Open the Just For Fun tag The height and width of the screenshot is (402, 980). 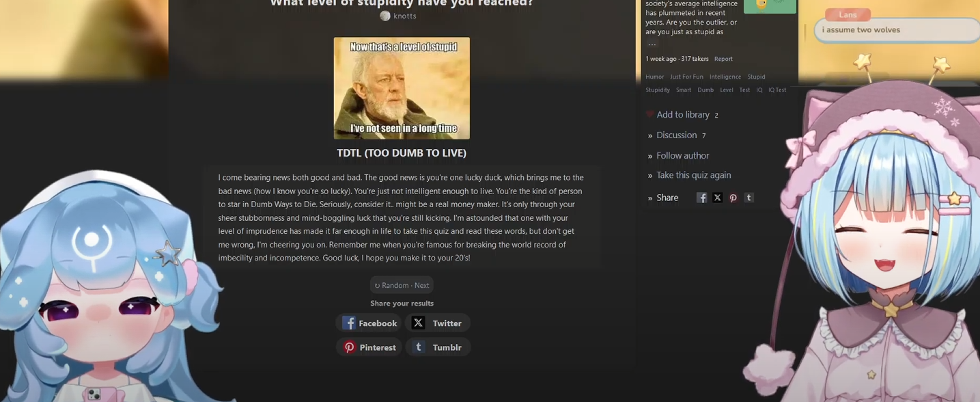click(x=686, y=77)
